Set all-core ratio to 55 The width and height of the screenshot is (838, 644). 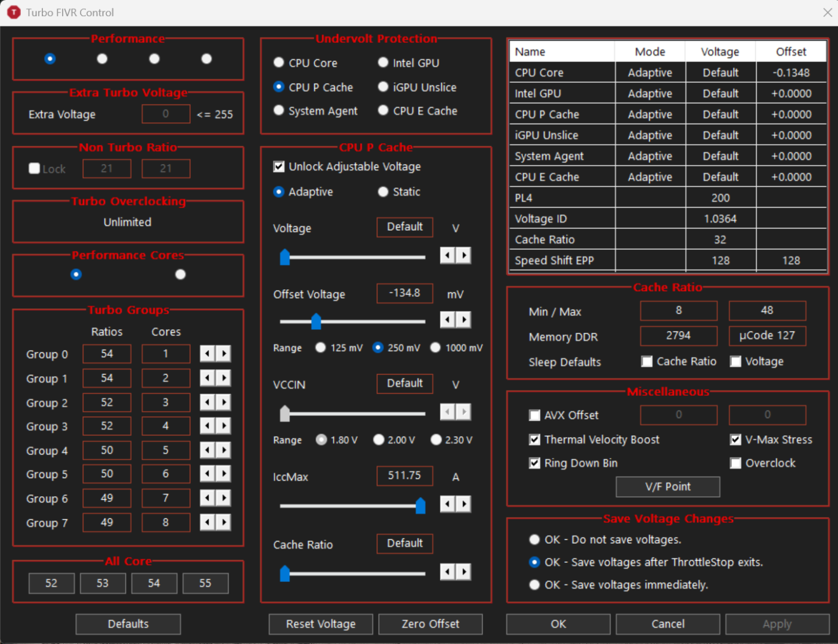[x=205, y=583]
